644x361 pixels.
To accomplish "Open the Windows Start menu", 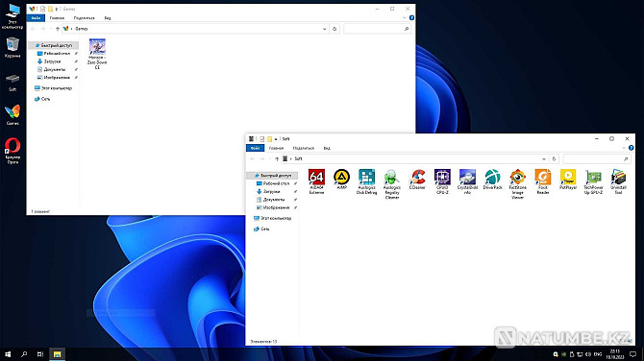I will pyautogui.click(x=8, y=354).
